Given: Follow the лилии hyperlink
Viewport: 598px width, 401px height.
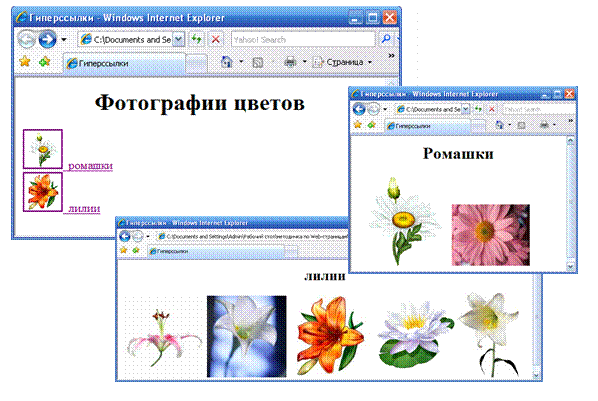Looking at the screenshot, I should pyautogui.click(x=84, y=208).
